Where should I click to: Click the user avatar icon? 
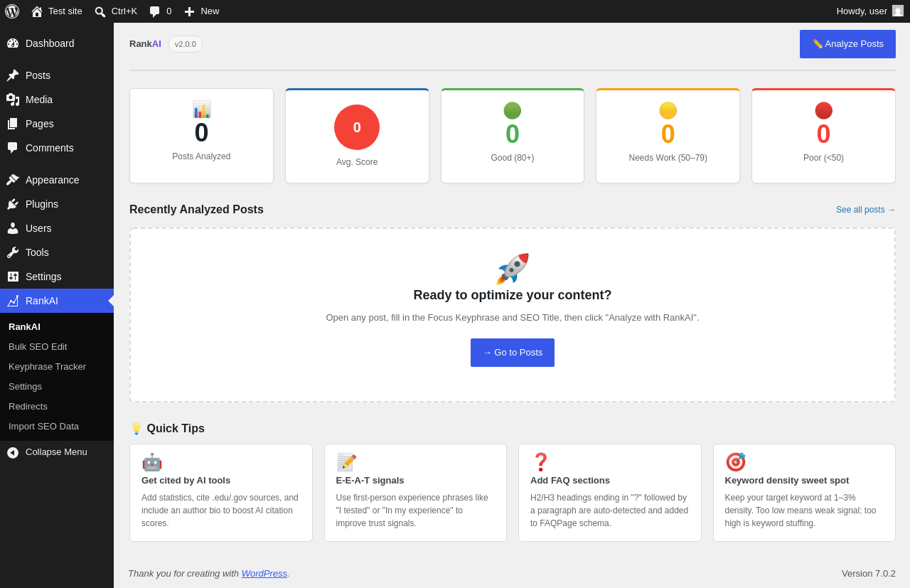coord(898,11)
